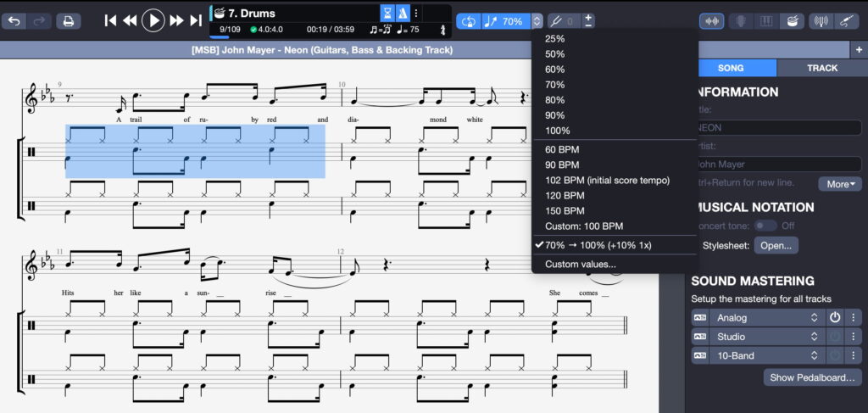Click the redo arrow button
868x413 pixels.
(39, 21)
